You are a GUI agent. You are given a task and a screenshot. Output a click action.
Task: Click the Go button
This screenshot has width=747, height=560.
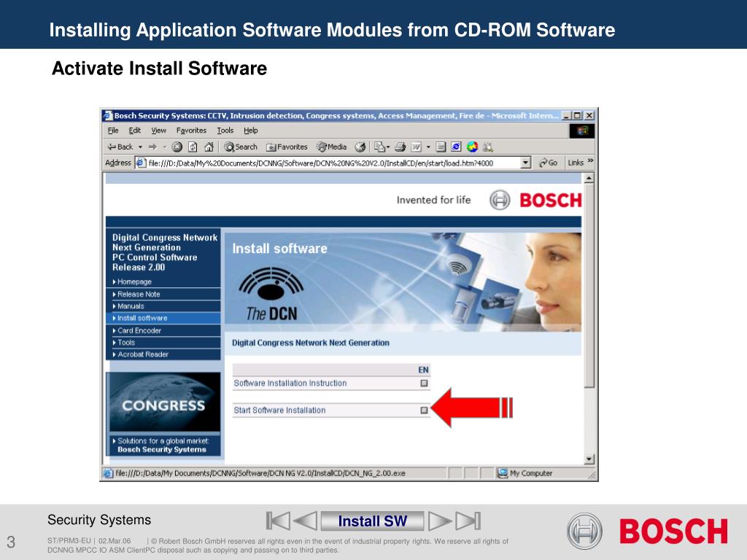click(549, 163)
